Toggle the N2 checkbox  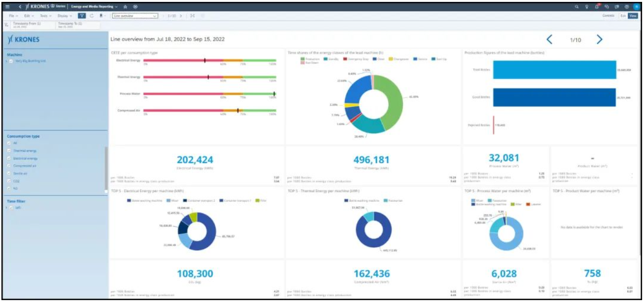(x=9, y=188)
